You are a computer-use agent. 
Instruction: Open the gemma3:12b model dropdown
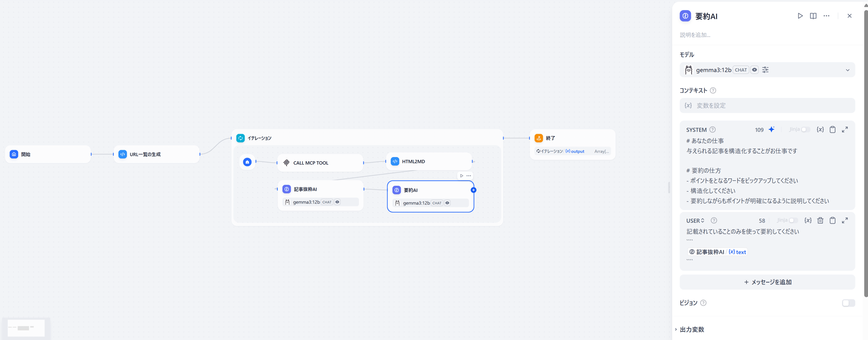847,70
